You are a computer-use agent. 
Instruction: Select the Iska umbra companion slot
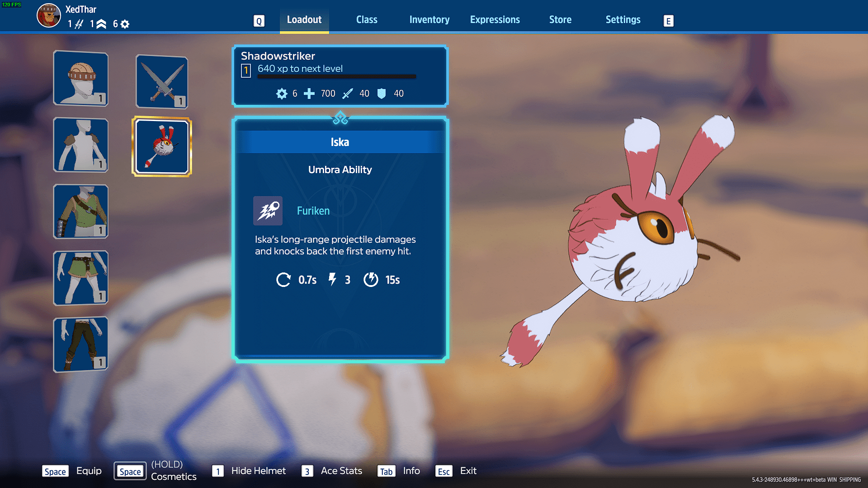(x=162, y=147)
